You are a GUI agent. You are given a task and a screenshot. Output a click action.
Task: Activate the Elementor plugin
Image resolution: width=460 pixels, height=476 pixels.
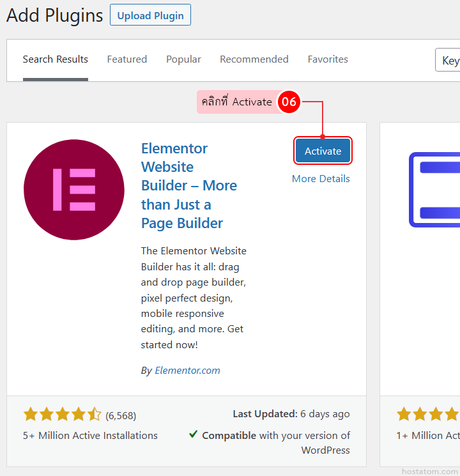coord(323,151)
